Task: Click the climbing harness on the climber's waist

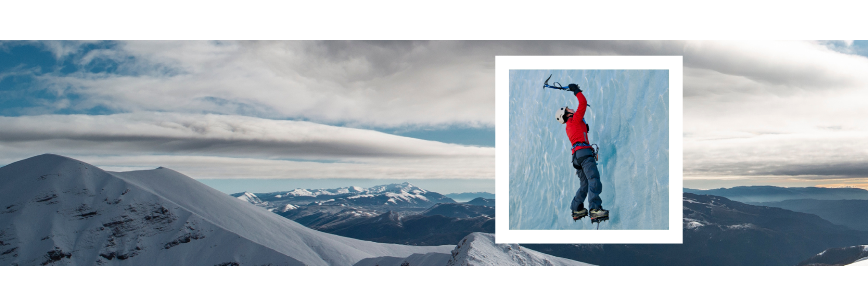Action: (583, 148)
